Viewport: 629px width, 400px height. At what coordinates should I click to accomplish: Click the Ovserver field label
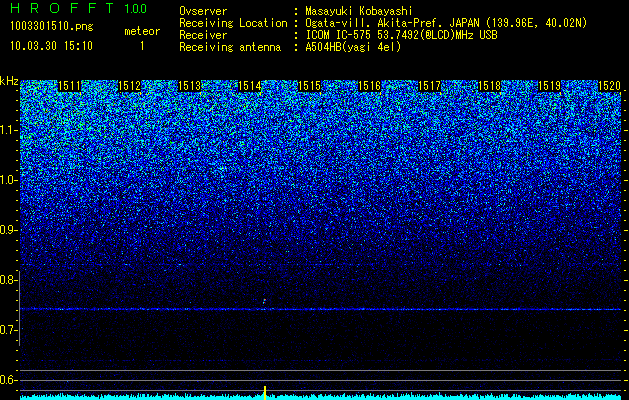203,11
